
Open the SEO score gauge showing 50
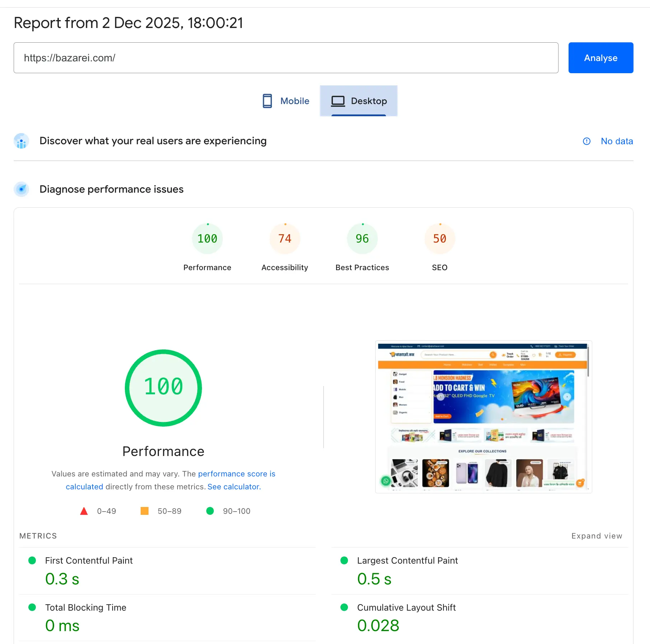(x=439, y=238)
